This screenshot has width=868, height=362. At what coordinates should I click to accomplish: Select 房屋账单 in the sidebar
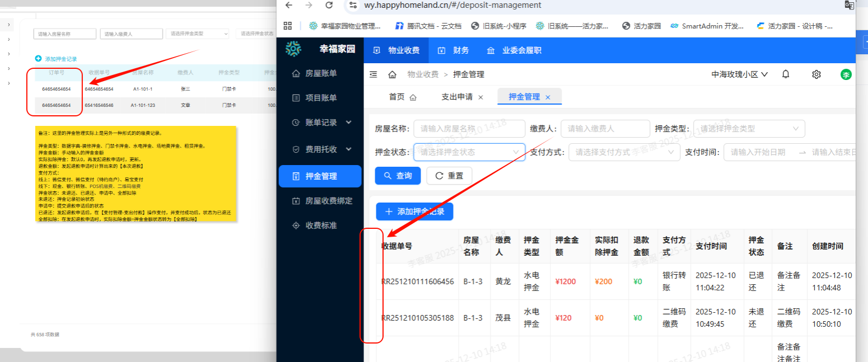point(320,73)
